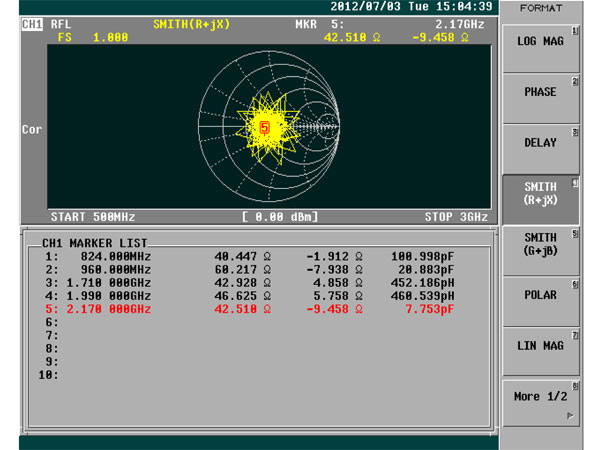Click the 20.883pF value for marker 2

(x=426, y=270)
